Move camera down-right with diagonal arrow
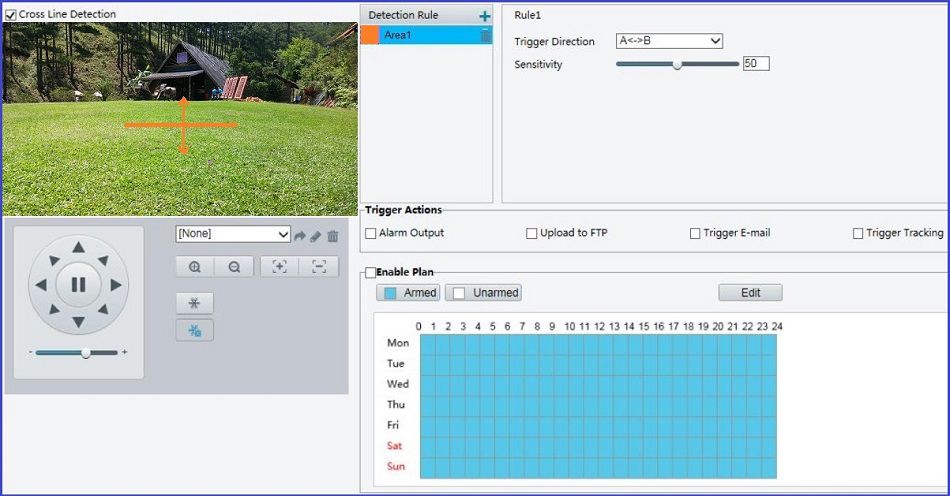The image size is (950, 496). coord(103,309)
